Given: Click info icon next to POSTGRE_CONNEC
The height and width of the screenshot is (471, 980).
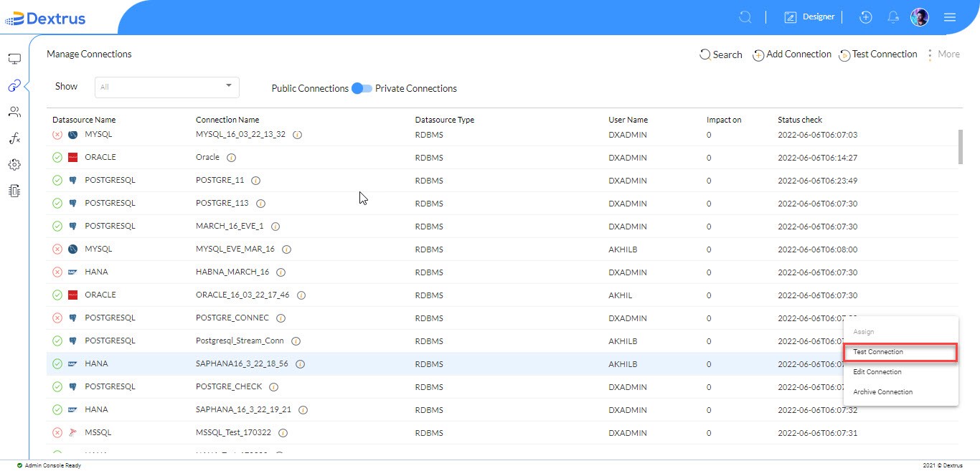Looking at the screenshot, I should point(281,318).
